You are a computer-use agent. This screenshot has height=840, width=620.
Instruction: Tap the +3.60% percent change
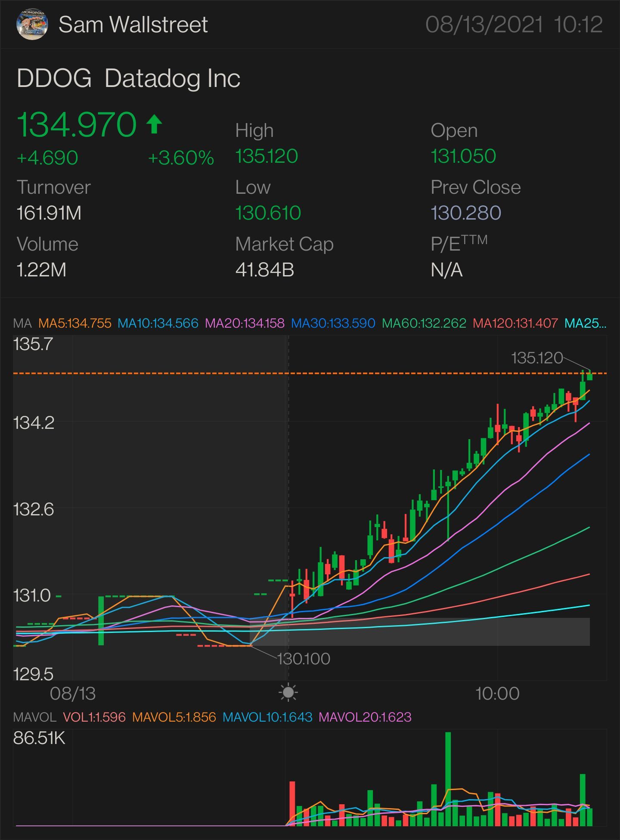click(181, 158)
